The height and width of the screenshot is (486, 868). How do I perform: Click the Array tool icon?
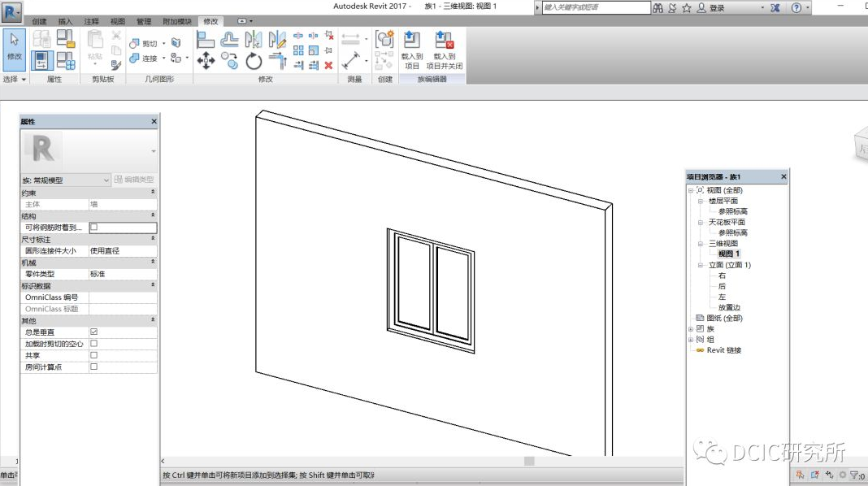click(x=298, y=50)
